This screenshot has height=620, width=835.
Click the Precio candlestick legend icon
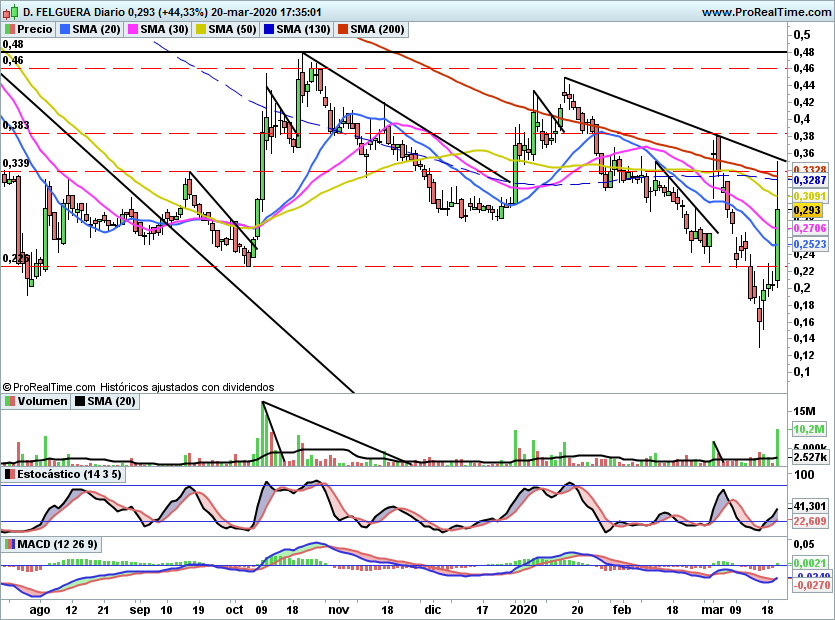tap(10, 29)
